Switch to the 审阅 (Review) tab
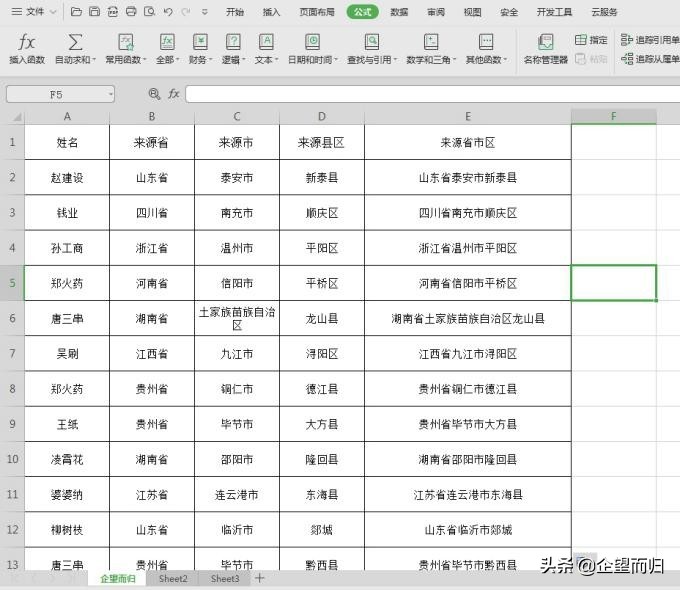Screen dimensions: 680x590 pyautogui.click(x=436, y=12)
